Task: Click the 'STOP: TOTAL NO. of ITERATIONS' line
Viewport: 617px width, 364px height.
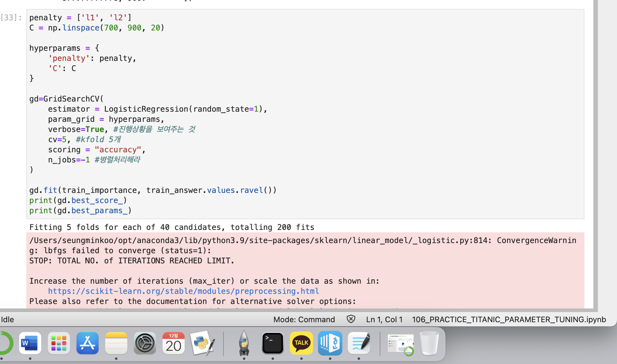Action: [x=132, y=261]
